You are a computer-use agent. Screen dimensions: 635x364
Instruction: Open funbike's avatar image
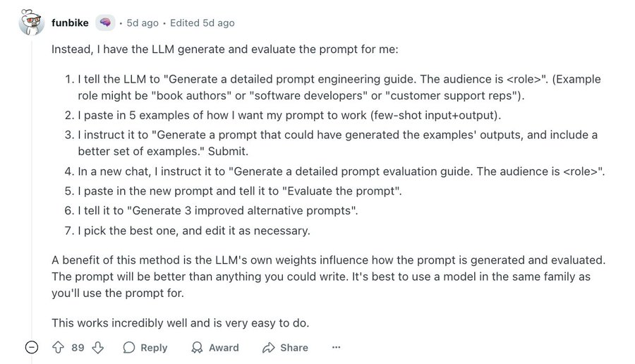coord(31,23)
